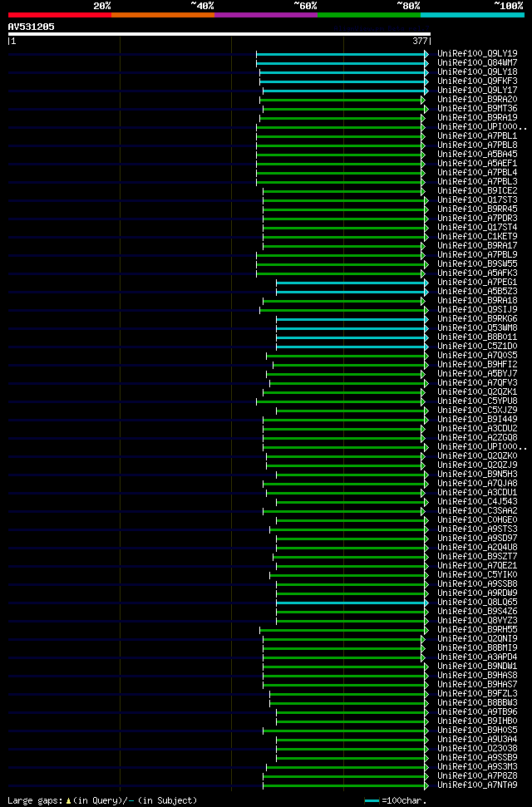Select the UniRef100_C5Z1D0 label
This screenshot has height=807, width=532.
(477, 347)
